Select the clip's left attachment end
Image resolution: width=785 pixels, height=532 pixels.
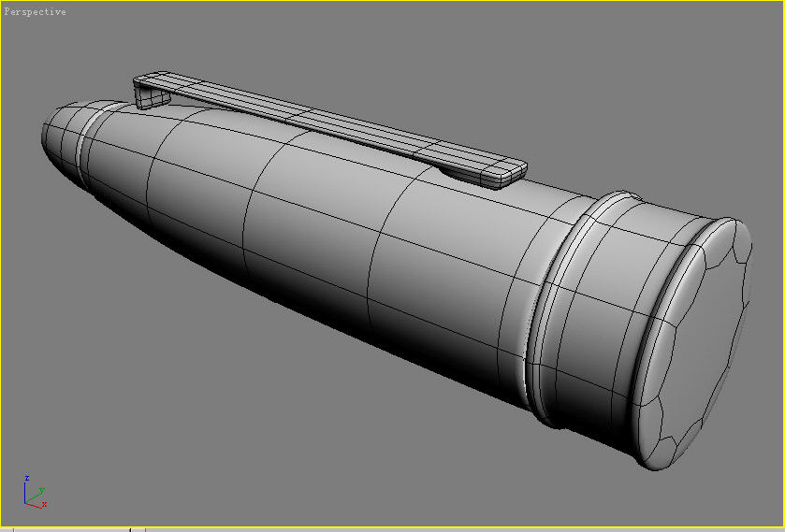point(145,93)
